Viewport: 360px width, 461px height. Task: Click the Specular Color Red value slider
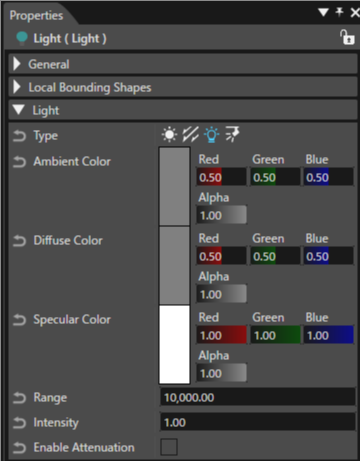[x=222, y=335]
